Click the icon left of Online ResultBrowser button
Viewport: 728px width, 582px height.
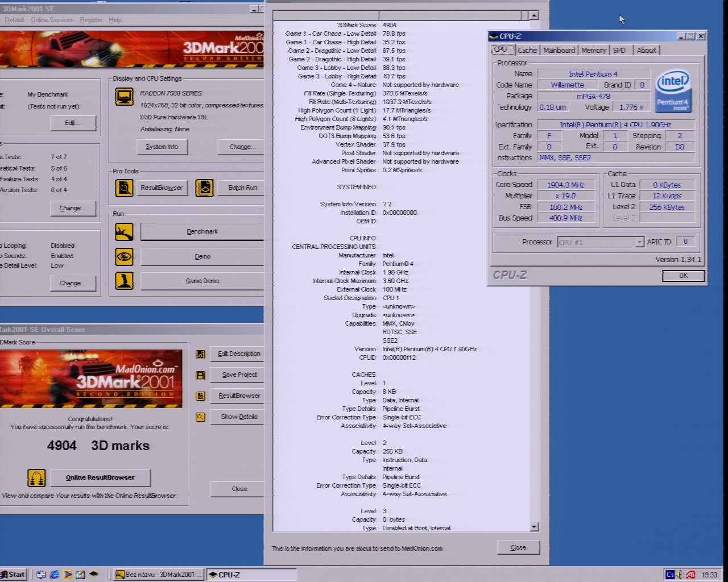(36, 478)
